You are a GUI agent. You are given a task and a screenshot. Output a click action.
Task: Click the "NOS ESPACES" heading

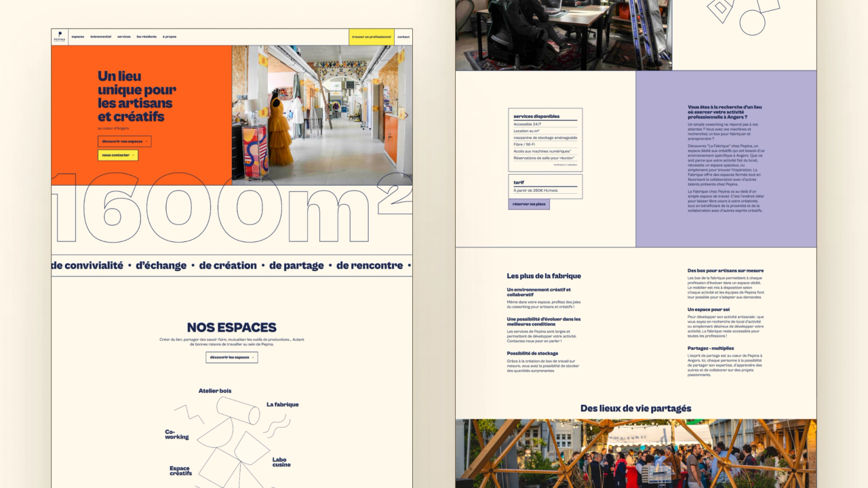click(232, 328)
